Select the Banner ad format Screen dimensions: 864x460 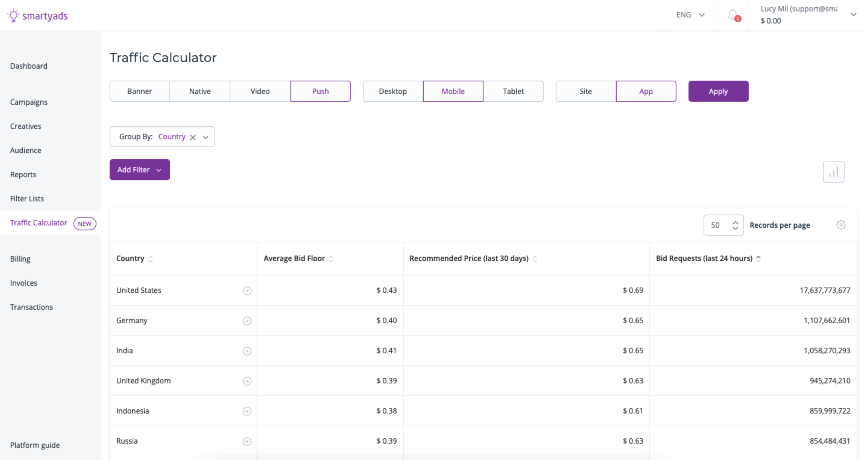(139, 91)
